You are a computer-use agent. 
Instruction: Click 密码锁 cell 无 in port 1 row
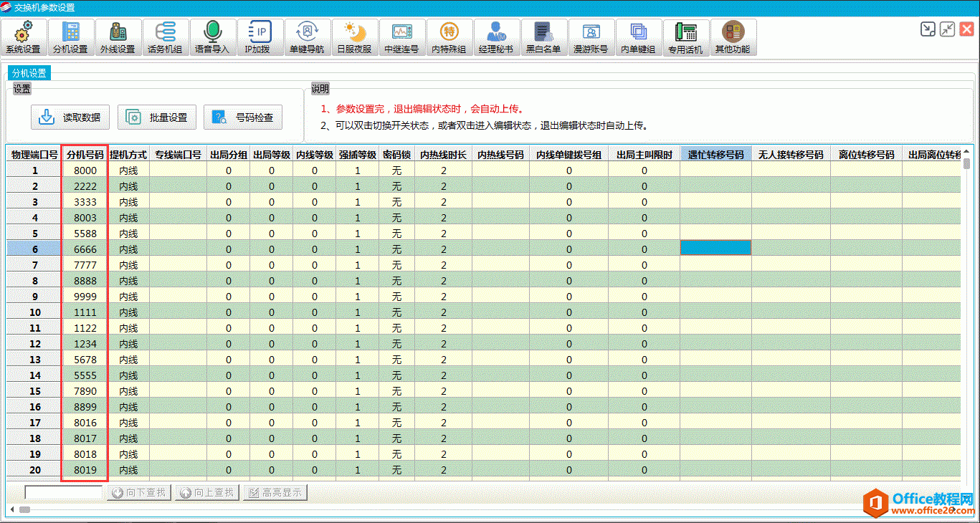coord(396,171)
